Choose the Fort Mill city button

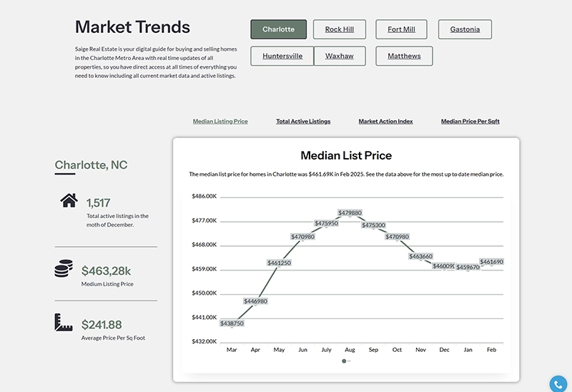(401, 29)
